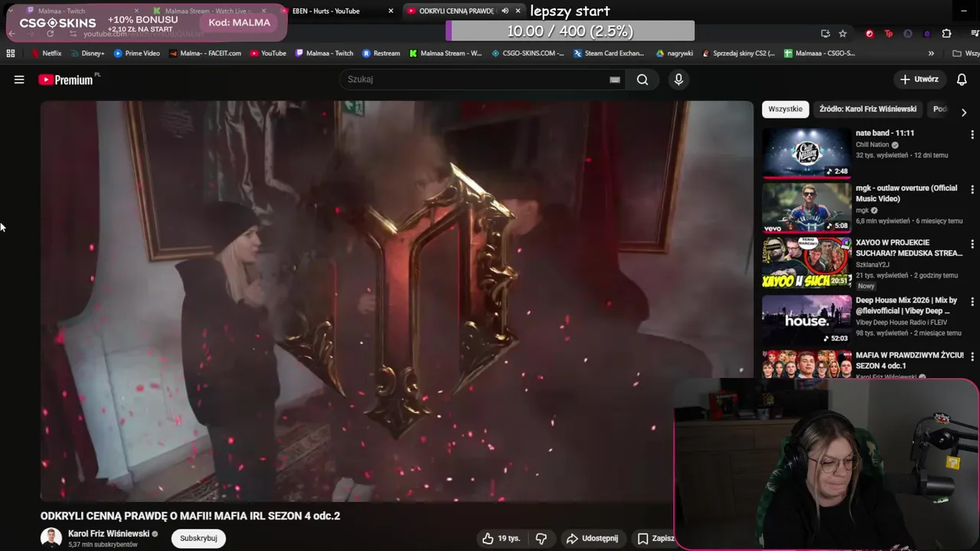The width and height of the screenshot is (980, 551).
Task: Open options for MAFIA W PRAWDZIWYM ŻYCIU video
Action: coord(972,357)
